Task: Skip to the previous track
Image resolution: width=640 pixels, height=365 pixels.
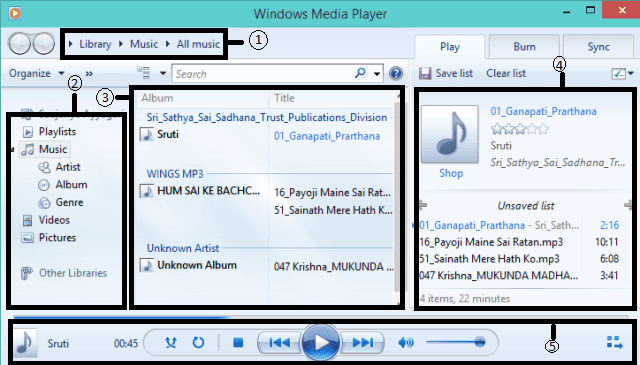Action: tap(280, 343)
